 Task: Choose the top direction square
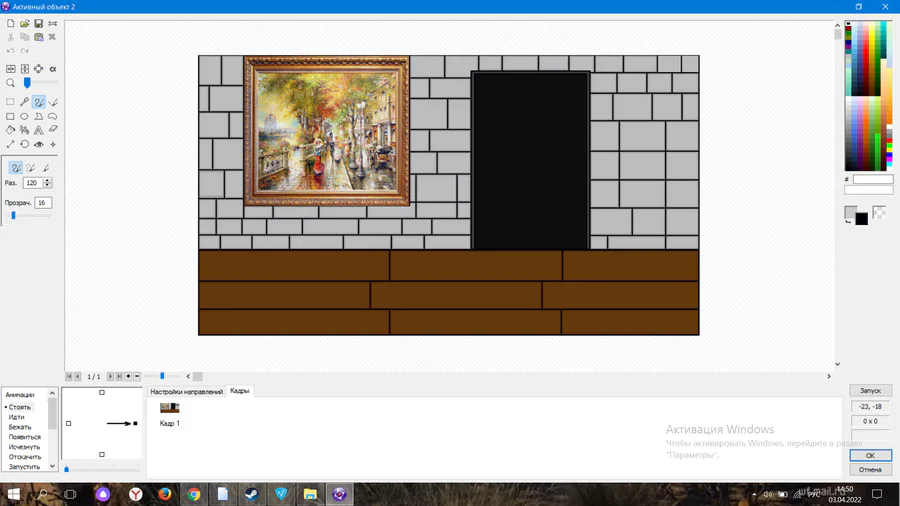102,392
